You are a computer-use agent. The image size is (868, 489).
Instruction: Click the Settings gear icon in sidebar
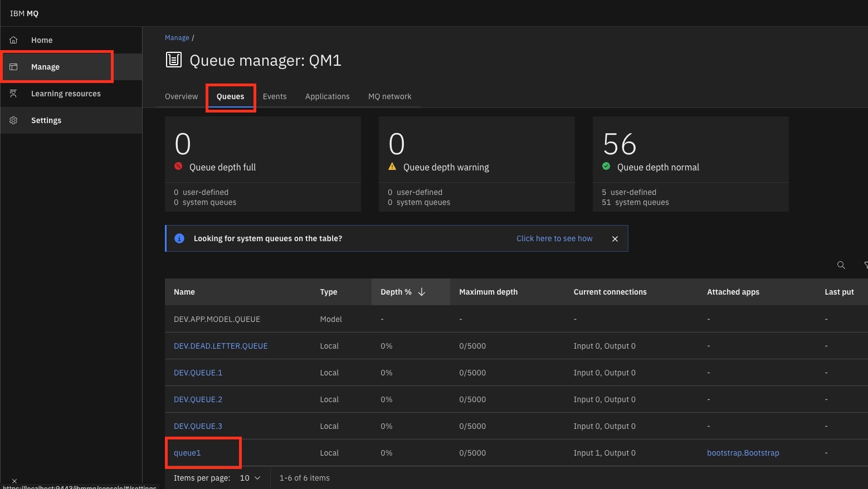pyautogui.click(x=13, y=120)
